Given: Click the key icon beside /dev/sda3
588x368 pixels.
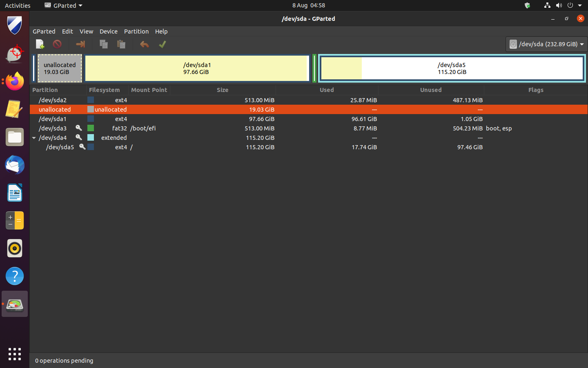Looking at the screenshot, I should [79, 128].
